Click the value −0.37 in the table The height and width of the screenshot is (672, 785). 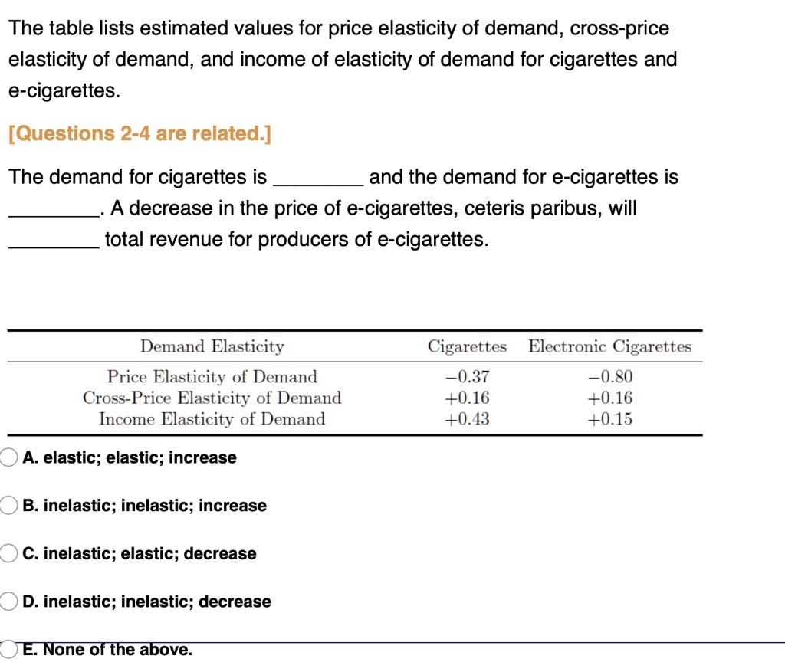[x=467, y=376]
